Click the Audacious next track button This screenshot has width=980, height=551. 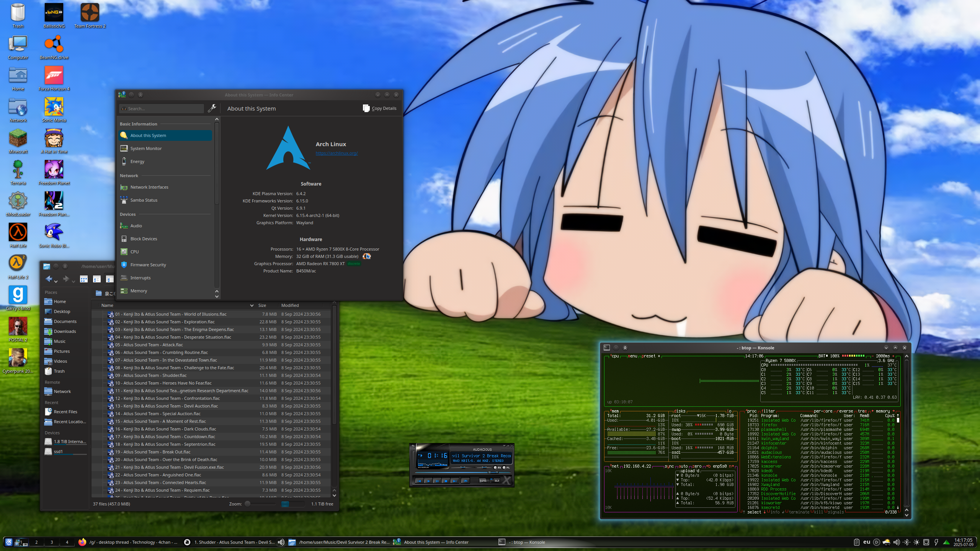click(455, 481)
